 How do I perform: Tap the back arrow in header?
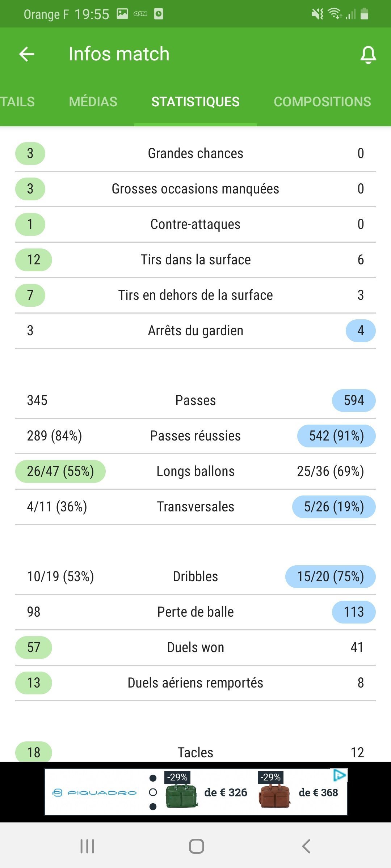[x=27, y=55]
